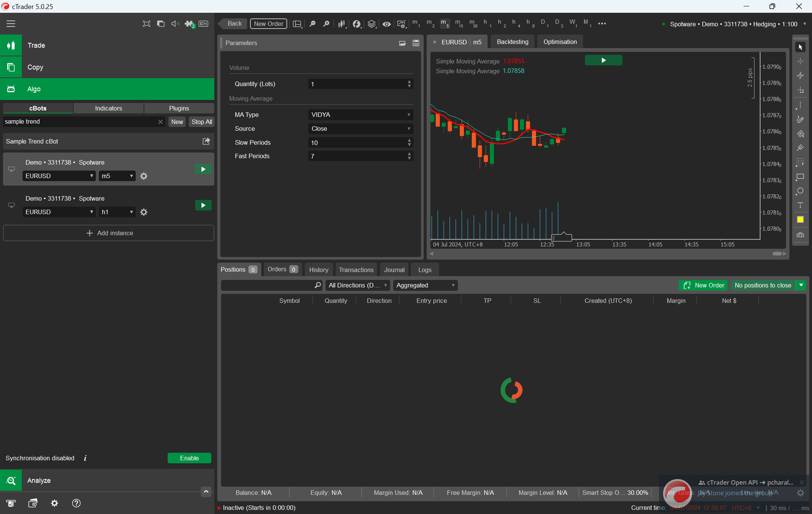Screen dimensions: 812x514
Task: Click the zoom in magnifier icon
Action: [x=326, y=24]
